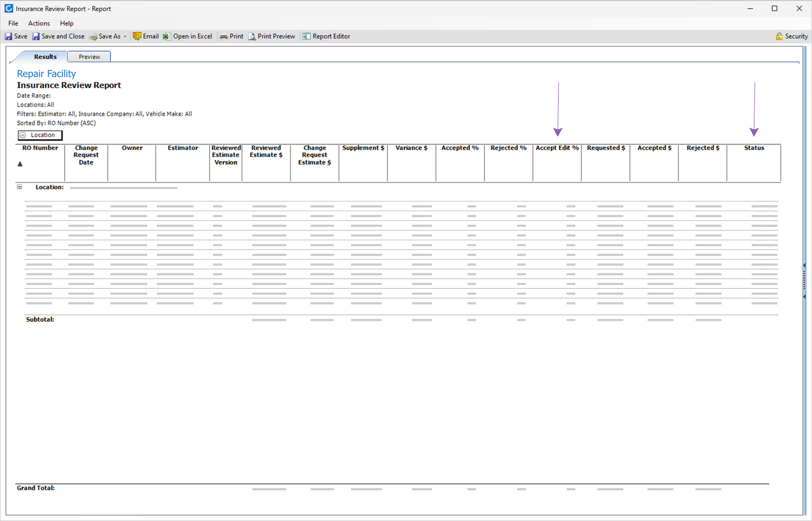This screenshot has width=812, height=521.
Task: Click the Print Preview label
Action: [276, 36]
